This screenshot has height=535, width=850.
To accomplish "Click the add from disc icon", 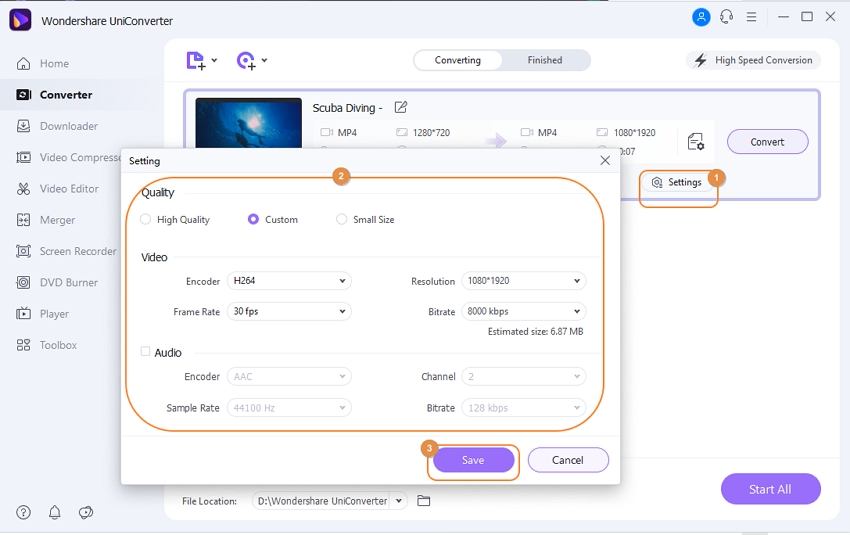I will (246, 61).
